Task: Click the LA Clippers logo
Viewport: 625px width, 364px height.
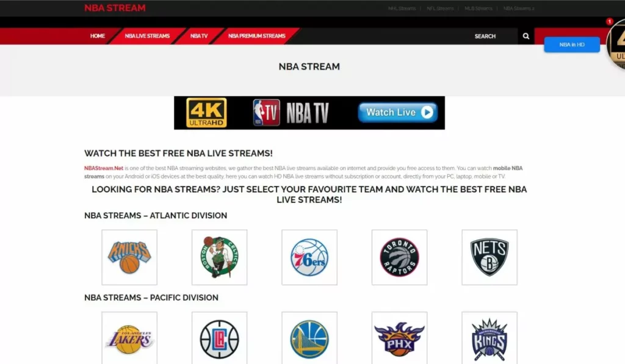Action: [219, 338]
